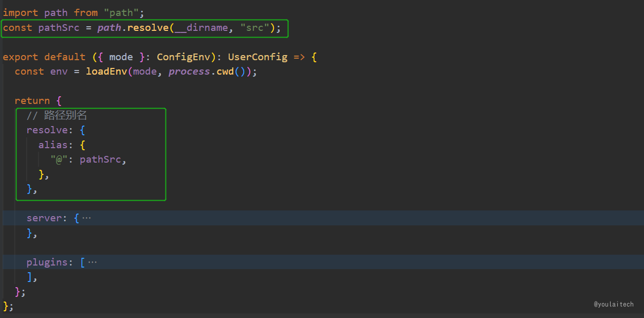644x318 pixels.
Task: Click the UserConfig return type
Action: (x=257, y=57)
